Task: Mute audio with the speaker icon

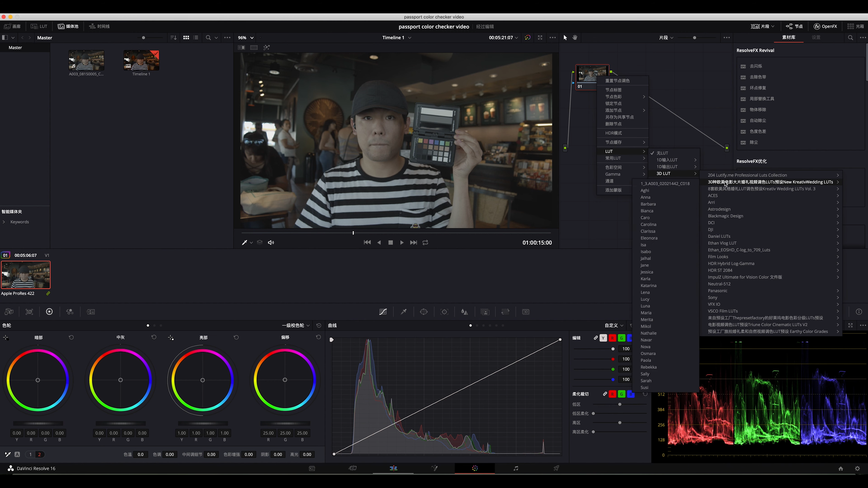Action: 271,242
